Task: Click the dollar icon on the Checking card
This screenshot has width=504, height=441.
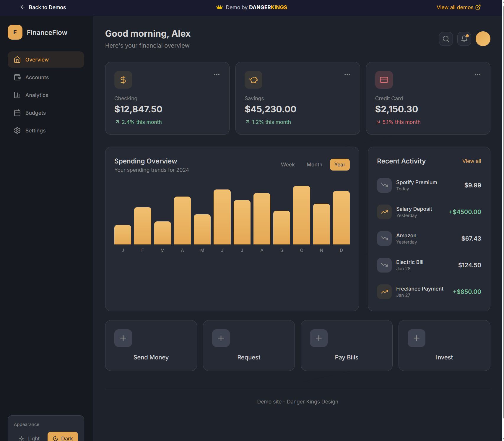Action: point(123,80)
